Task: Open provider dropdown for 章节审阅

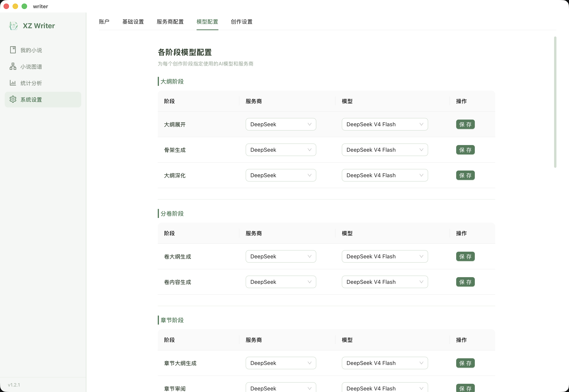Action: 281,387
